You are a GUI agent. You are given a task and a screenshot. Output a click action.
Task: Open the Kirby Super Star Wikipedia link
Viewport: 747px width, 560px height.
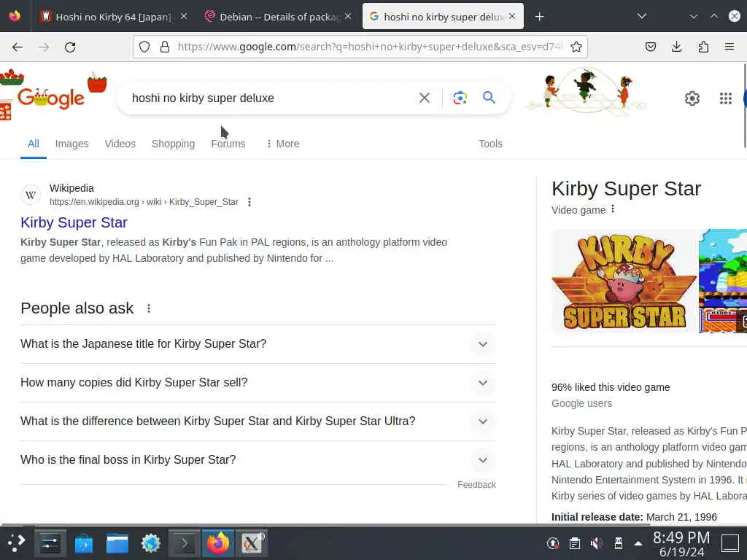coord(74,222)
